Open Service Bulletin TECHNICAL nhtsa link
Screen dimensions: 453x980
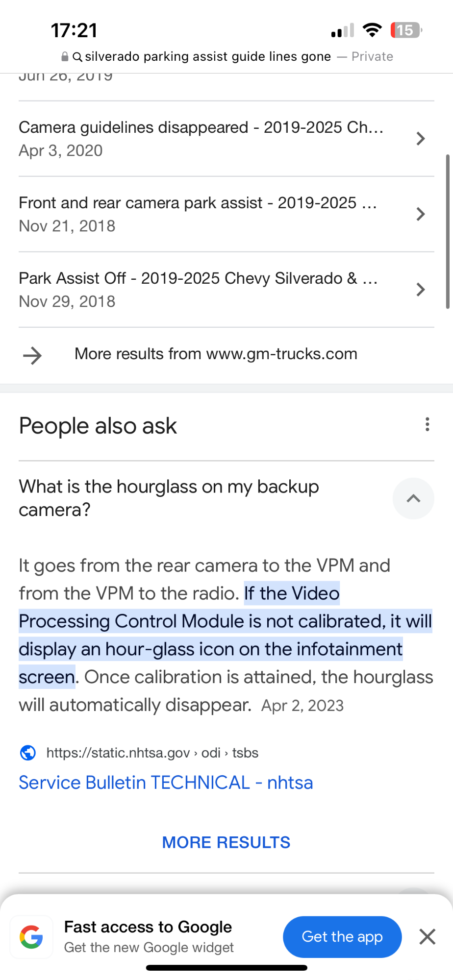coord(166,783)
